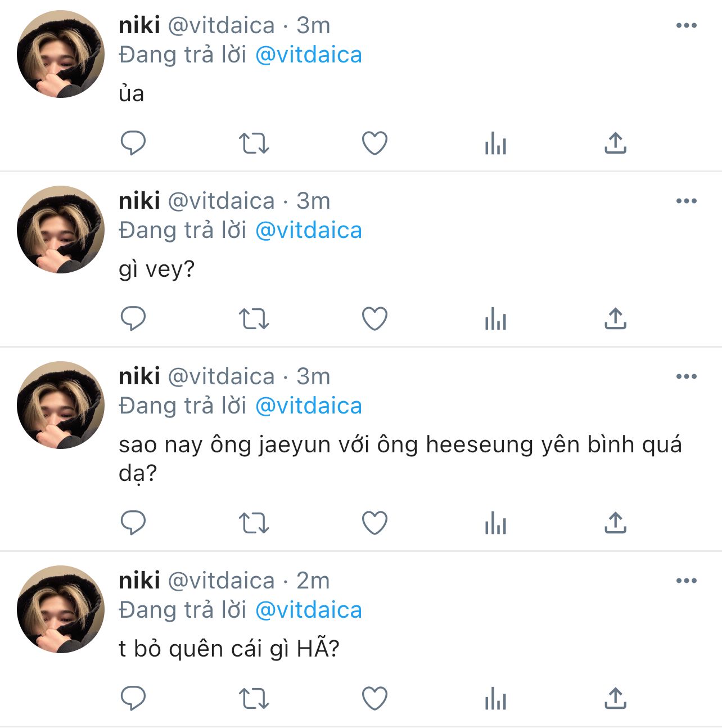Reply to the "ủa" tweet
722x728 pixels.
(133, 143)
